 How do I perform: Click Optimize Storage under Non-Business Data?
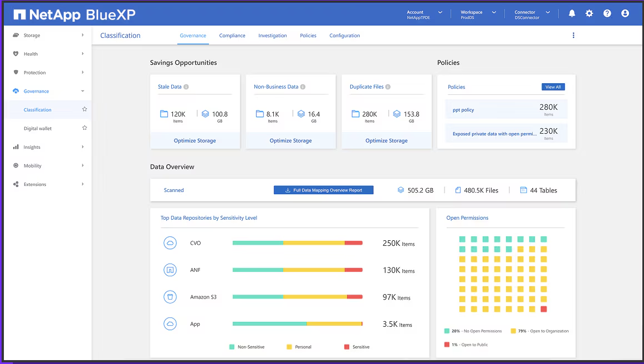tap(291, 141)
